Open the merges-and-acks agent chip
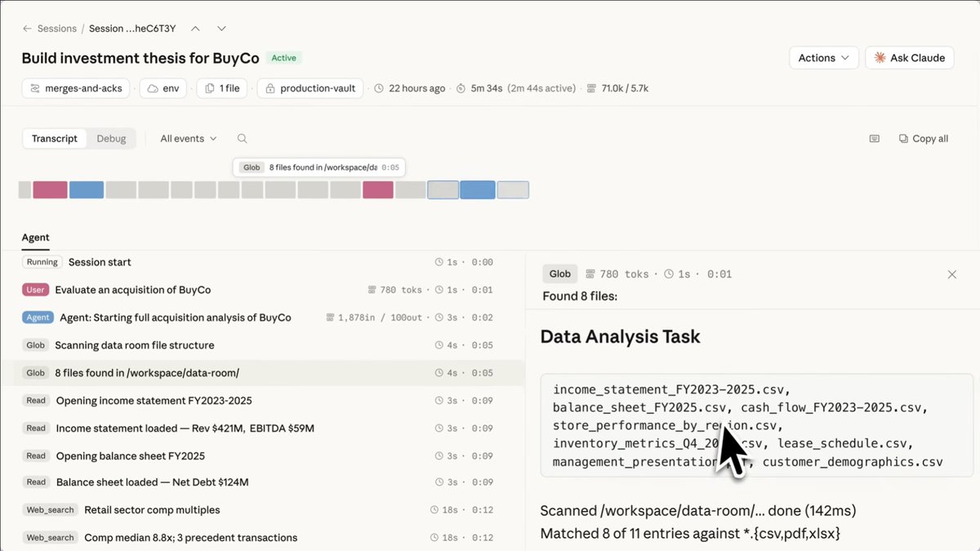This screenshot has width=980, height=551. (x=76, y=88)
